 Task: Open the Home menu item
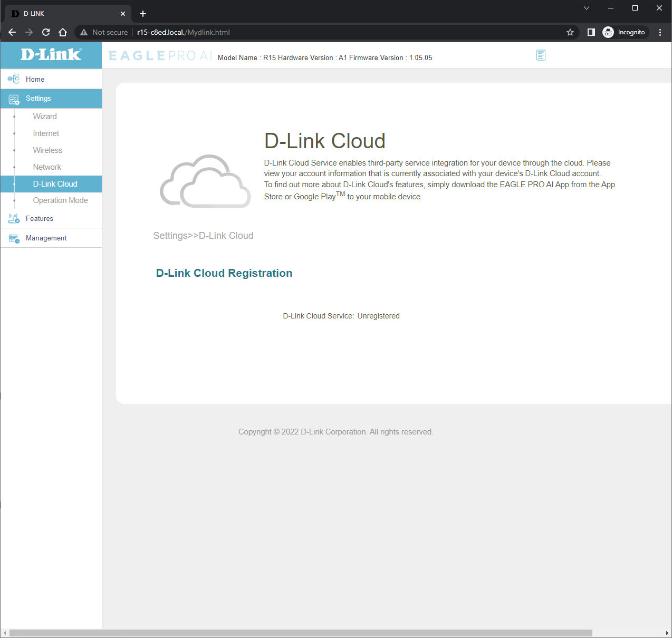click(x=51, y=79)
